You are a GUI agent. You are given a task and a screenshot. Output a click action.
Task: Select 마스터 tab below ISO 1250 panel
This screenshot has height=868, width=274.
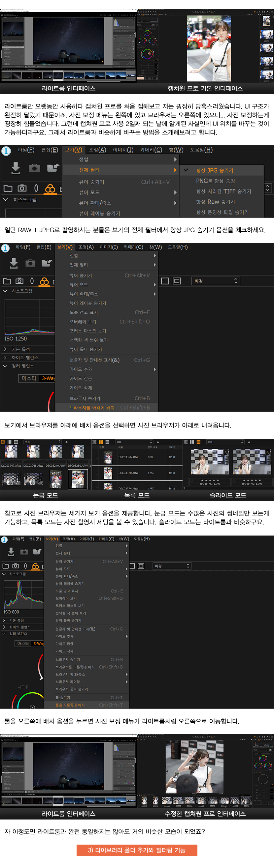(x=29, y=378)
